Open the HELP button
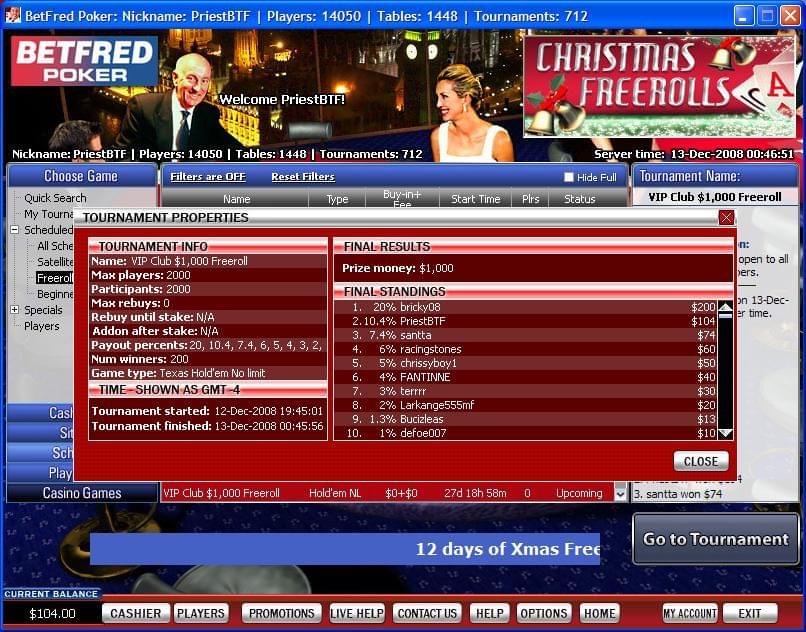 click(489, 613)
